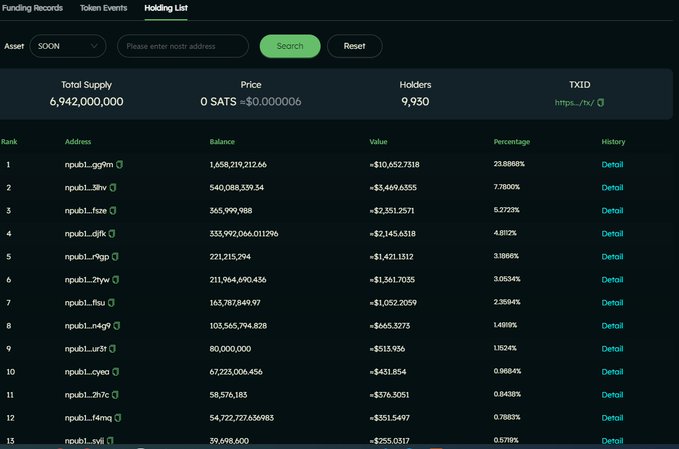Copy address npub1...ur3t
Screen dimensions: 679x449
pos(113,349)
